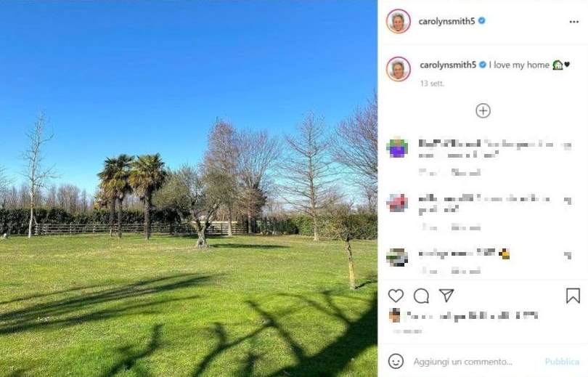The width and height of the screenshot is (588, 377).
Task: Open the garden photo of the post
Action: (189, 188)
